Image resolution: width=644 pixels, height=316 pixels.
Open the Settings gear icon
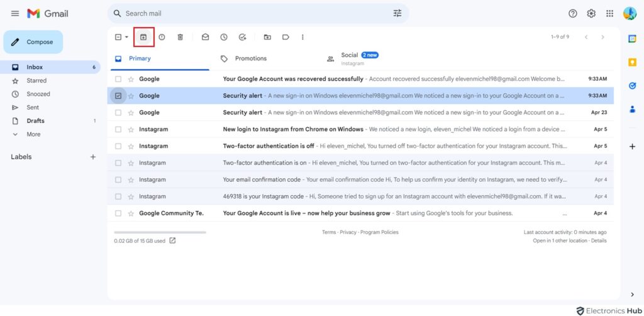point(591,14)
